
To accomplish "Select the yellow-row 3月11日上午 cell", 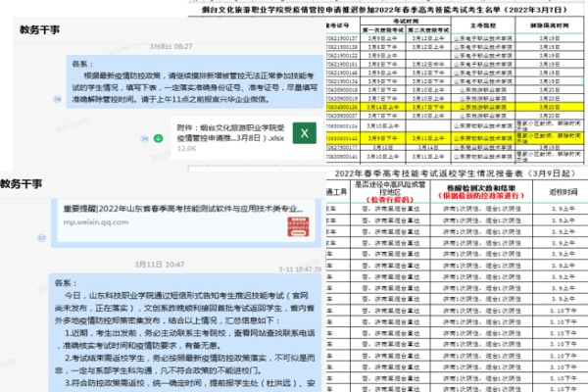I will coord(428,138).
